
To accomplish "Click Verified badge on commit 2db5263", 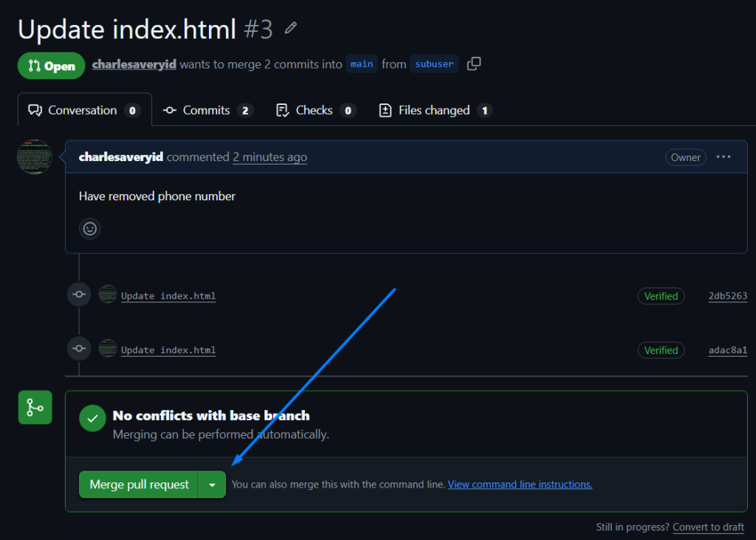I will pyautogui.click(x=661, y=295).
